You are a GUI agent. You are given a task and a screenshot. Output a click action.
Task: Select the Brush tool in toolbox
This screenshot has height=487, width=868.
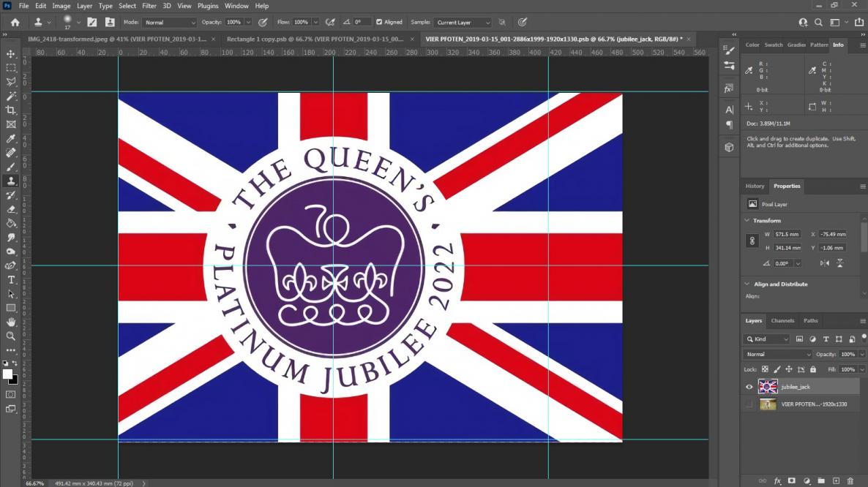pyautogui.click(x=10, y=167)
